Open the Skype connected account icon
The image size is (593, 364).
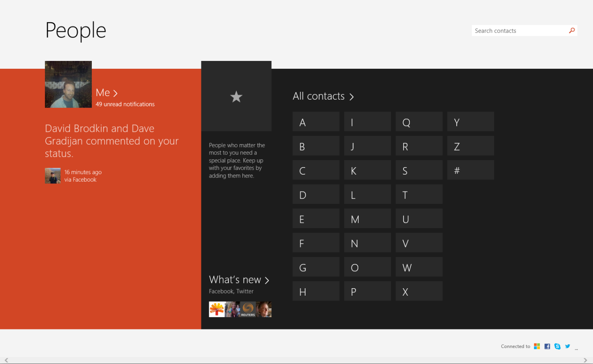click(x=557, y=346)
